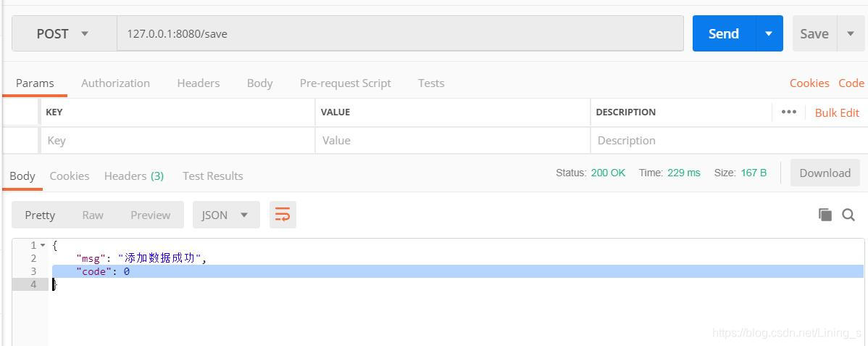Collapse the JSON object at line 1
The height and width of the screenshot is (346, 868).
43,245
